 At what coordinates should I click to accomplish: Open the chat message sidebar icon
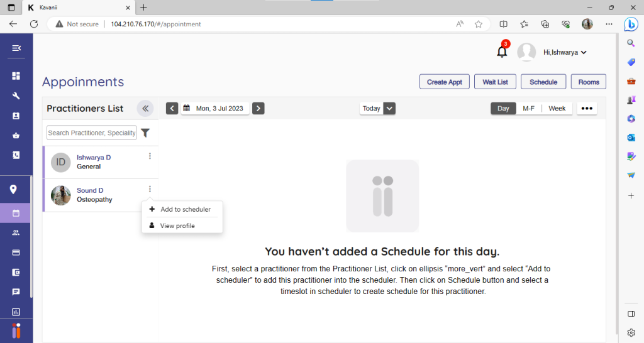pyautogui.click(x=16, y=292)
